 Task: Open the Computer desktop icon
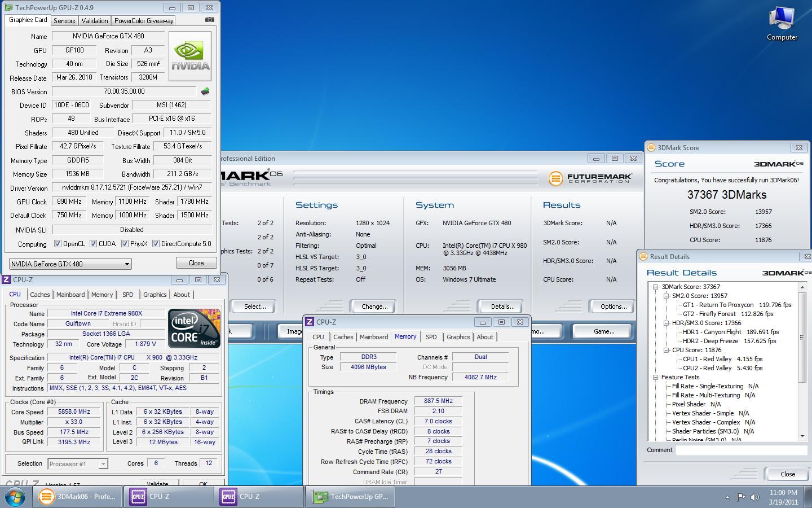pos(782,24)
